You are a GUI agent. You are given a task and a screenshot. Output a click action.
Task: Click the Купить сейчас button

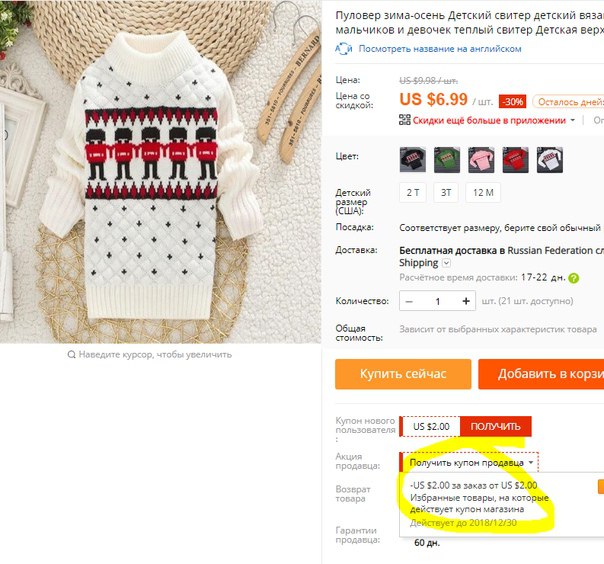(x=403, y=374)
